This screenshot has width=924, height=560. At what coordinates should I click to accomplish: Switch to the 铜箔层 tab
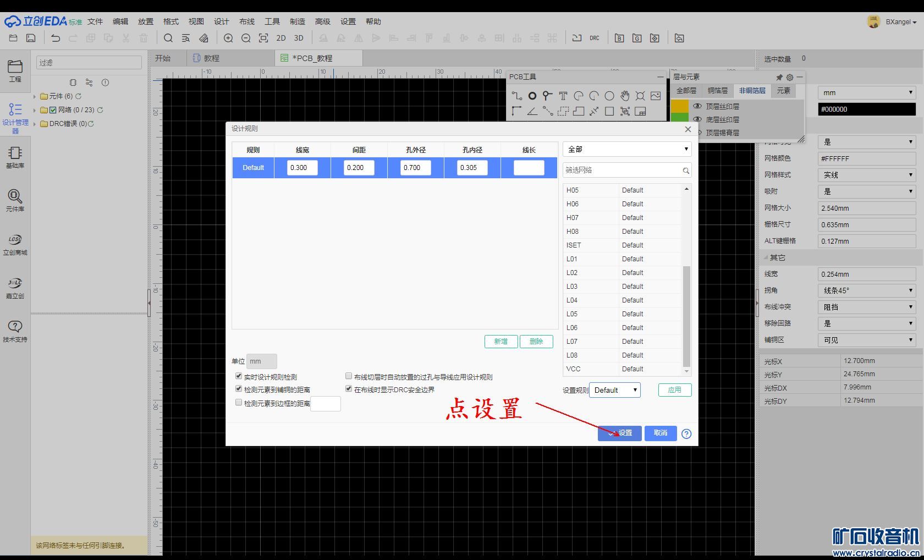point(717,91)
